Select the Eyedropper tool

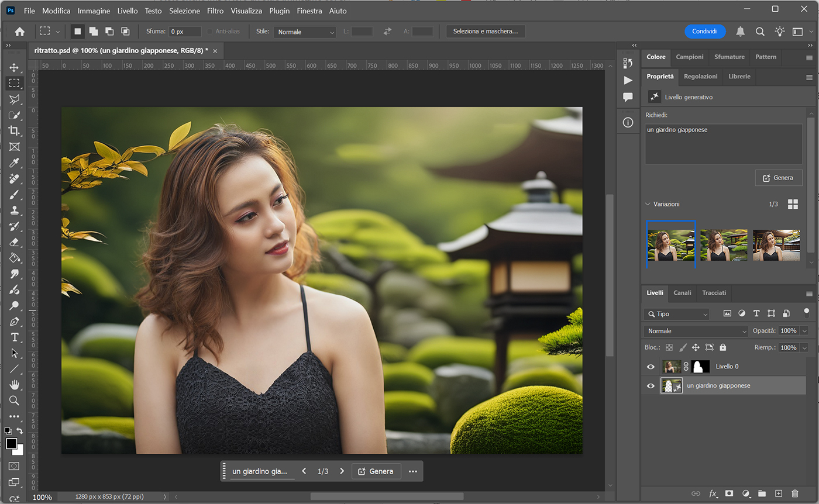[x=14, y=163]
